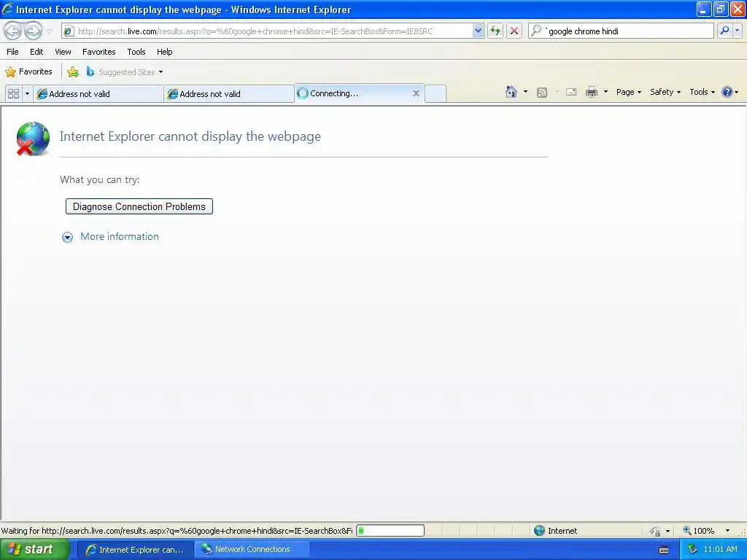This screenshot has height=560, width=747.
Task: Stop loading with the red X icon
Action: click(x=514, y=31)
